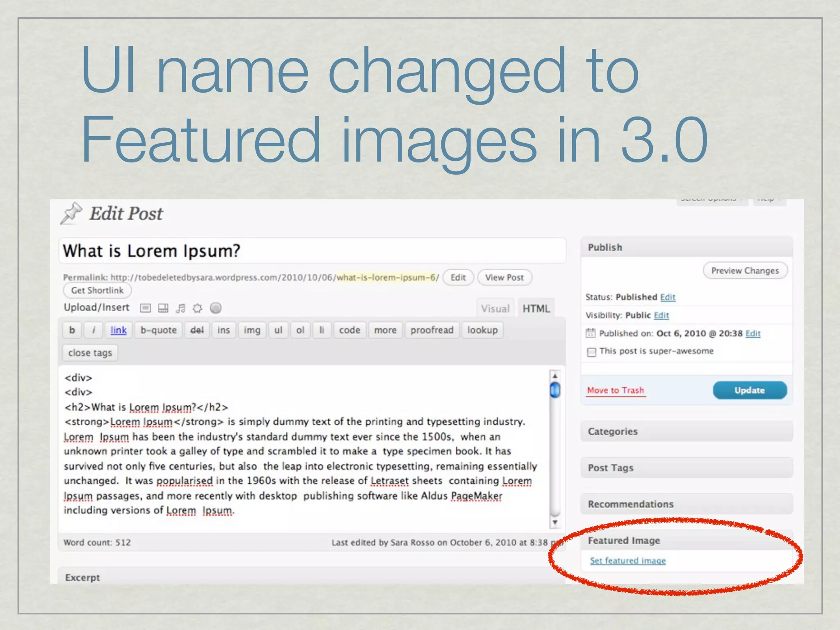The image size is (840, 630).
Task: Click the highlighted permalink slug
Action: click(386, 277)
